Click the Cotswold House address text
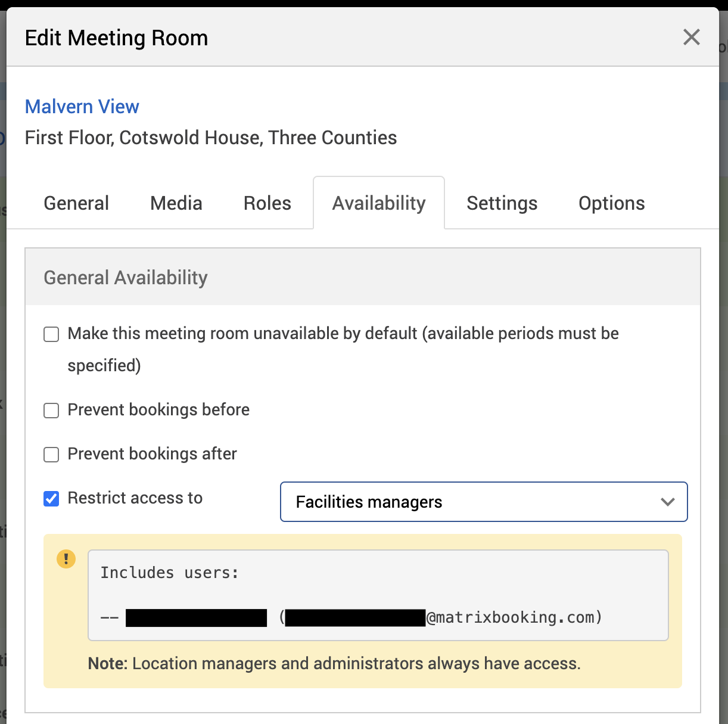 point(210,138)
